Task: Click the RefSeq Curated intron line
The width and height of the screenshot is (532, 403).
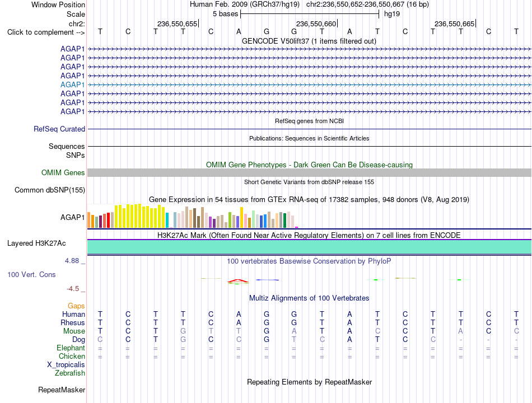Action: coord(309,129)
